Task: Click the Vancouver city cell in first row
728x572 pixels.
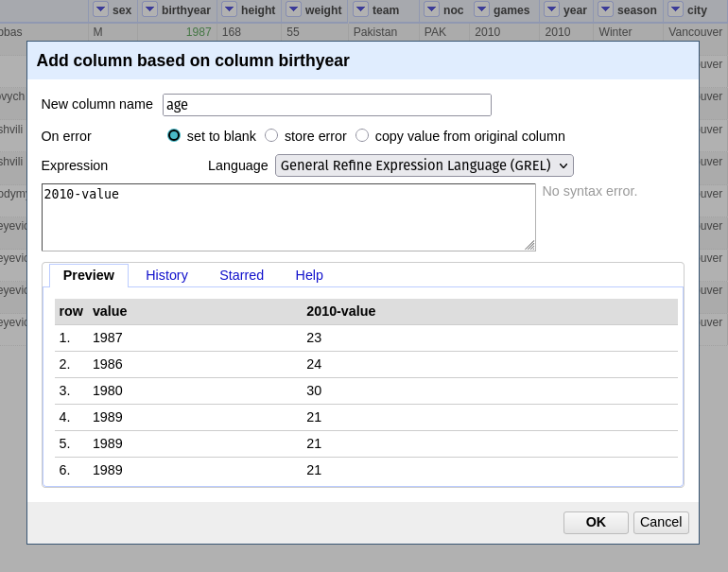Action: (x=696, y=32)
